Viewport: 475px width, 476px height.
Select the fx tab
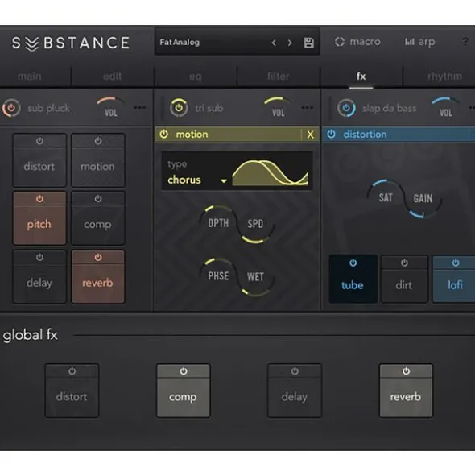pos(361,77)
